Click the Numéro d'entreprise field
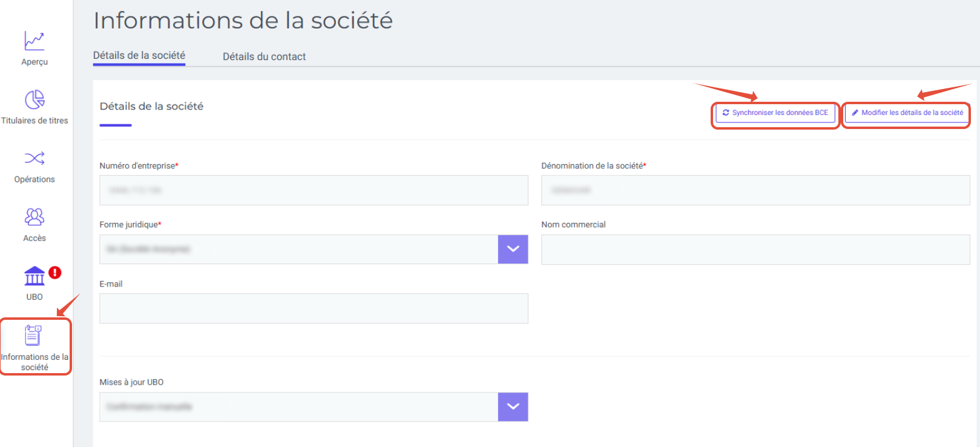The width and height of the screenshot is (980, 447). tap(314, 190)
